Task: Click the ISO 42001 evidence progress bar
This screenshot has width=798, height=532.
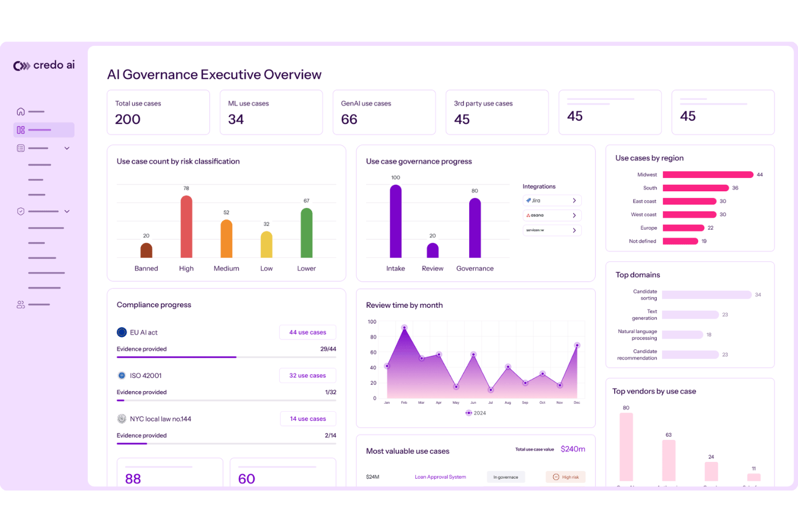Action: (226, 400)
